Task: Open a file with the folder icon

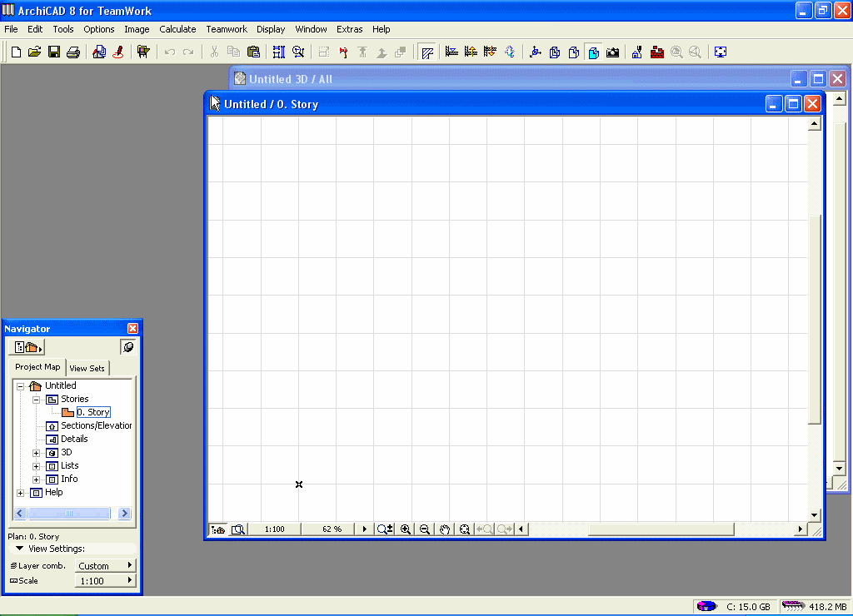Action: pyautogui.click(x=34, y=52)
